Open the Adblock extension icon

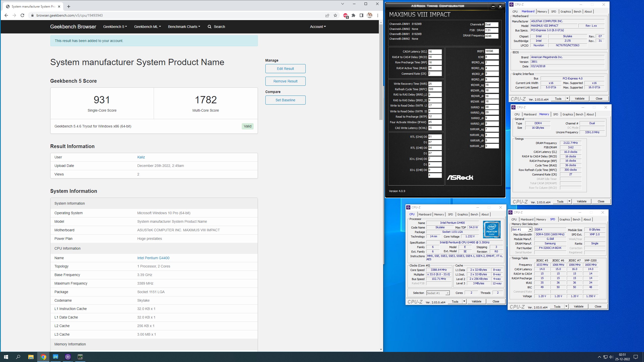click(346, 16)
